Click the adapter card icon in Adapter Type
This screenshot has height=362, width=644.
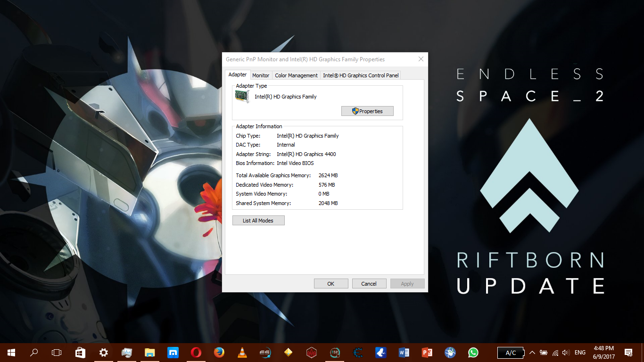point(242,96)
